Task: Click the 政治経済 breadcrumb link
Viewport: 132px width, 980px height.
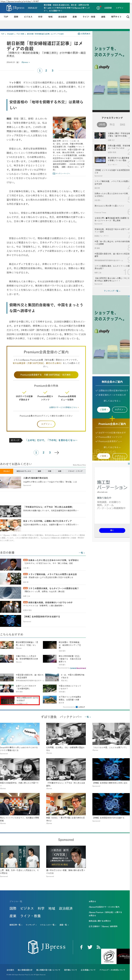Action: pyautogui.click(x=10, y=34)
